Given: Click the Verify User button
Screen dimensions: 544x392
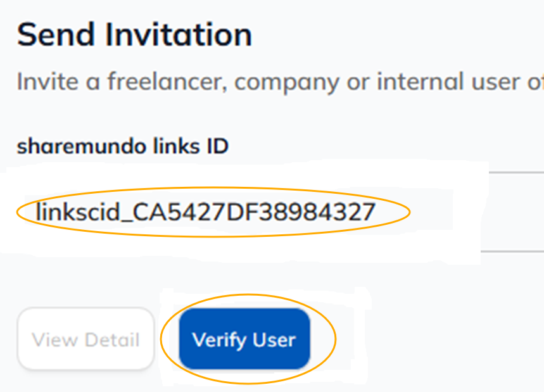Looking at the screenshot, I should 244,340.
